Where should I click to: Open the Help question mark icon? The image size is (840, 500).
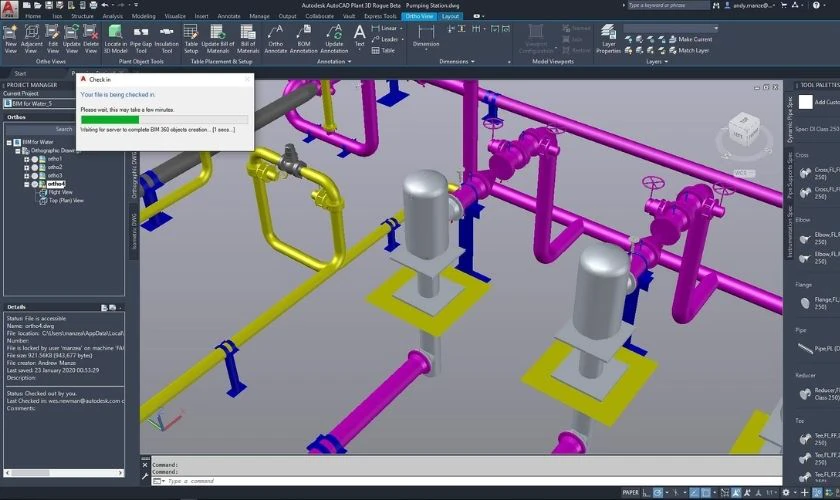(816, 5)
